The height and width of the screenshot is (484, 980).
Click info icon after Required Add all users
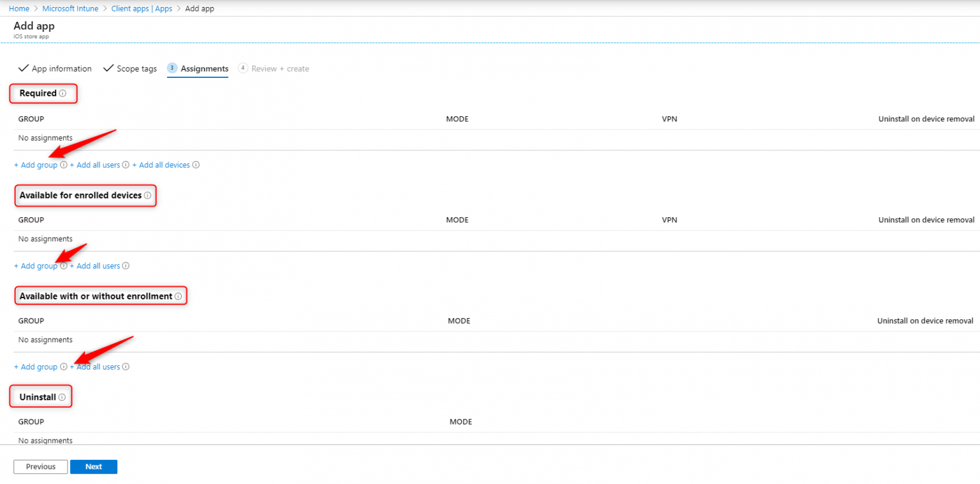(x=126, y=165)
